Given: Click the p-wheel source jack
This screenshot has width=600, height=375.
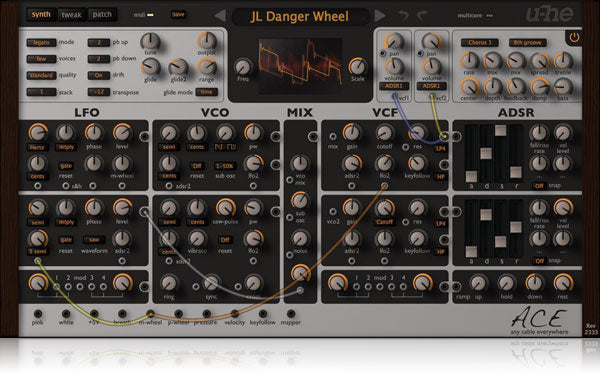Looking at the screenshot, I should pyautogui.click(x=178, y=314).
